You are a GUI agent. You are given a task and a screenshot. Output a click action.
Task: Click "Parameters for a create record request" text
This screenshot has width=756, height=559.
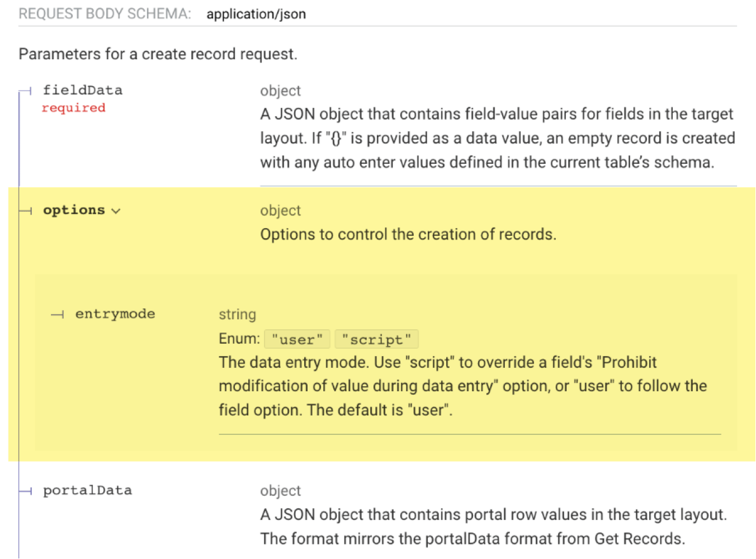point(158,54)
